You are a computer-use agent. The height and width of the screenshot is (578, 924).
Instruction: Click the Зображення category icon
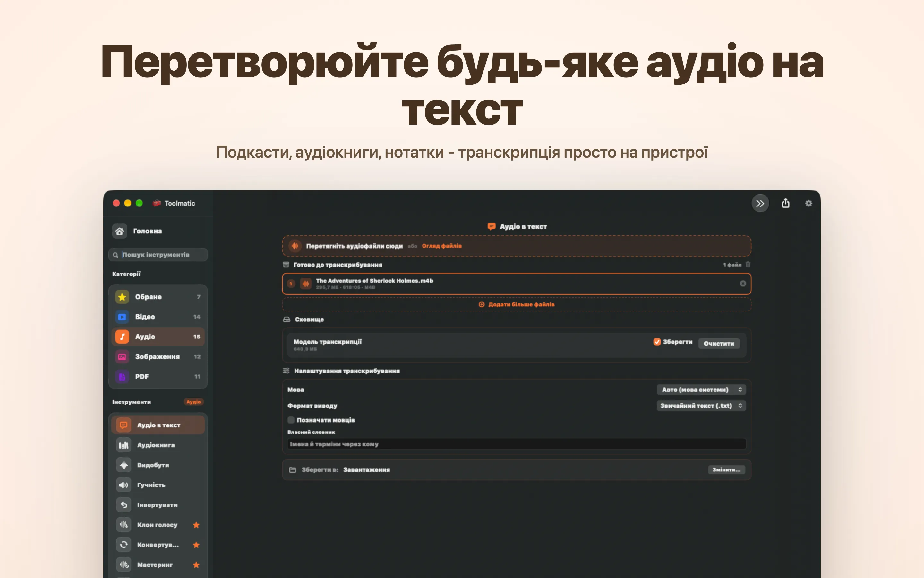tap(122, 356)
